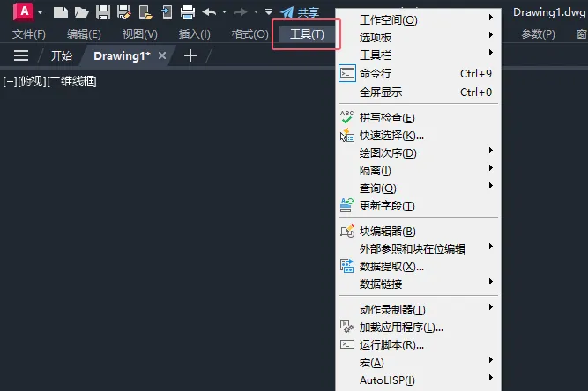Click the Save As icon with pencil
Viewport: 588px width, 391px height.
[123, 12]
